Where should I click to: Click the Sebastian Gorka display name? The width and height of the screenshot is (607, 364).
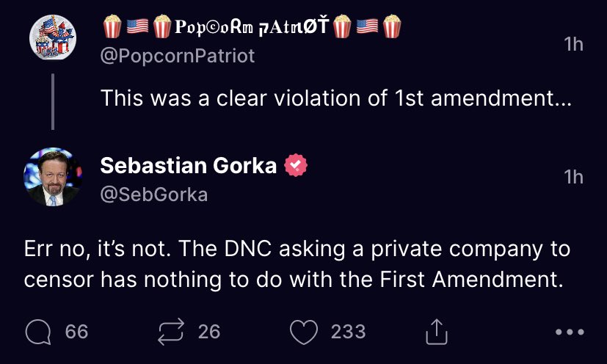click(x=189, y=165)
